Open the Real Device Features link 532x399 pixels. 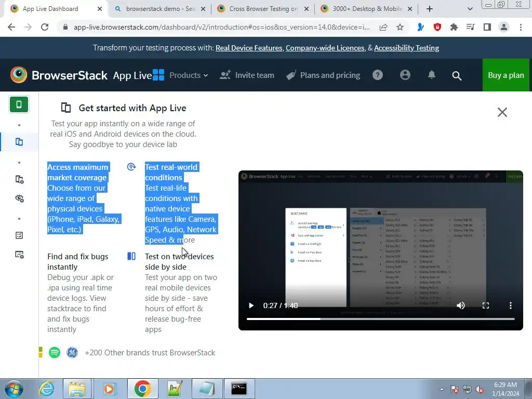click(x=249, y=48)
